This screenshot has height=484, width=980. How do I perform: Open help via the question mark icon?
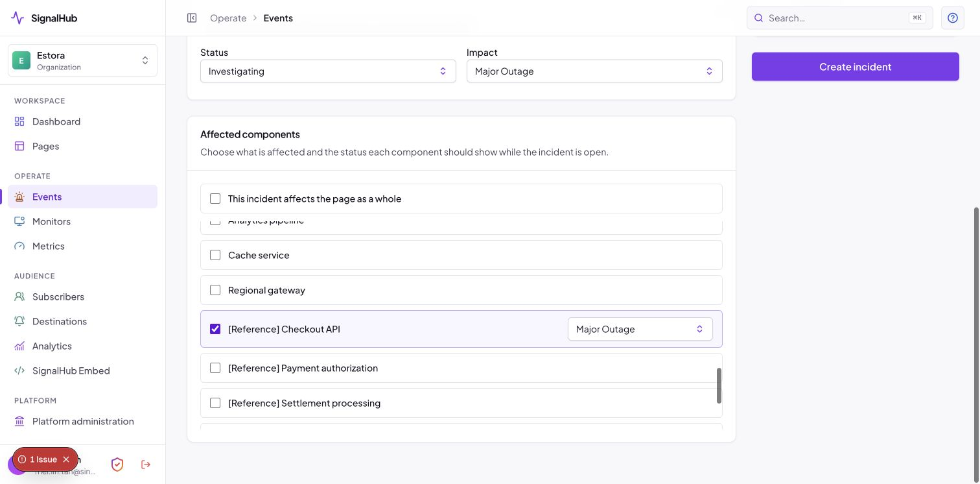click(x=953, y=18)
